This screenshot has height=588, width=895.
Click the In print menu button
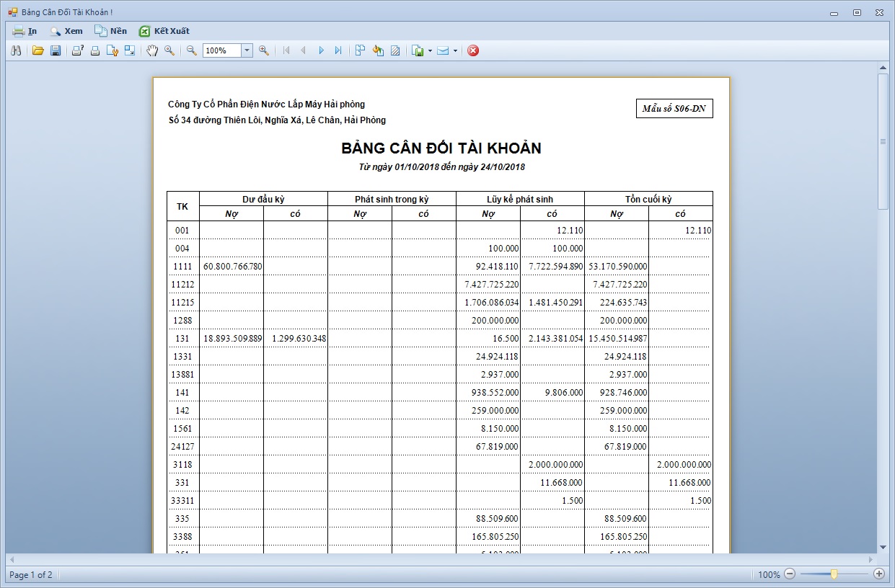click(x=25, y=31)
